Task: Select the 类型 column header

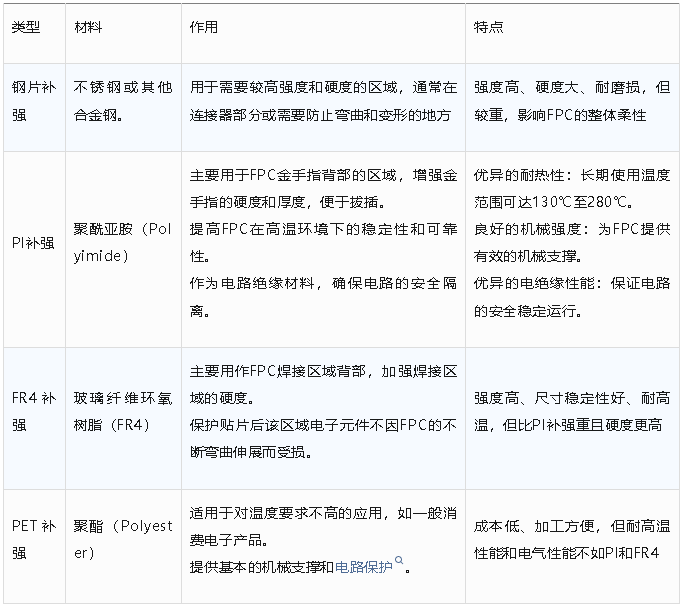Action: coord(26,28)
